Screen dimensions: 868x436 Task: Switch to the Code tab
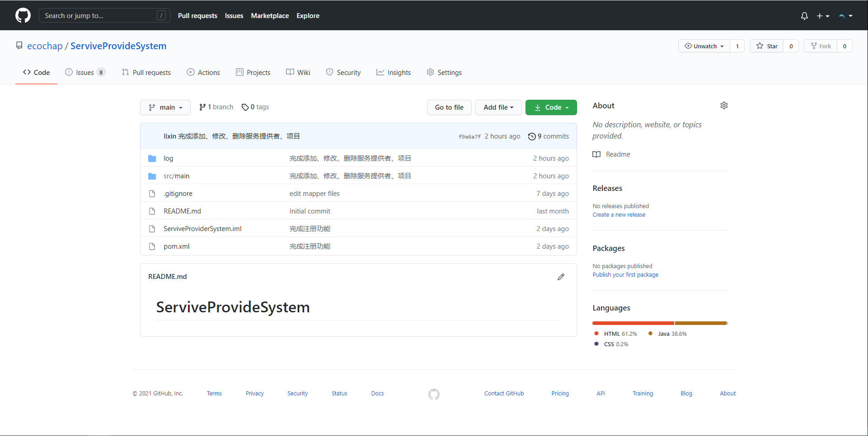[36, 73]
